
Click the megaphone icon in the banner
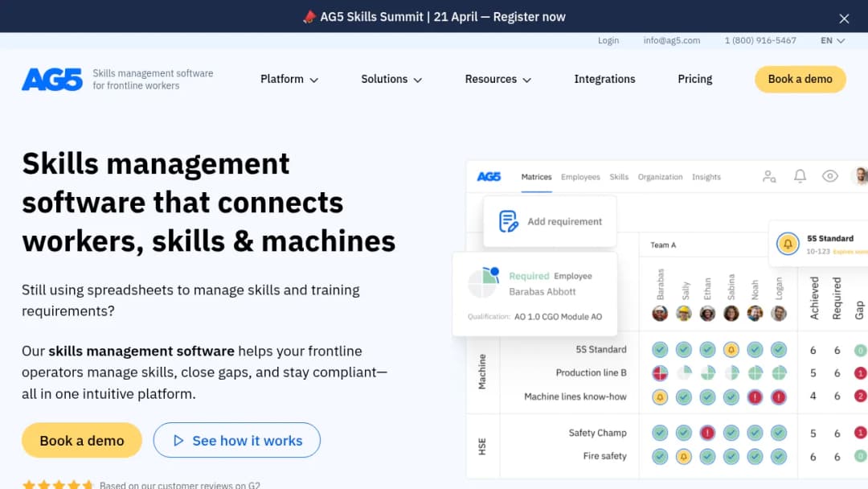tap(309, 17)
